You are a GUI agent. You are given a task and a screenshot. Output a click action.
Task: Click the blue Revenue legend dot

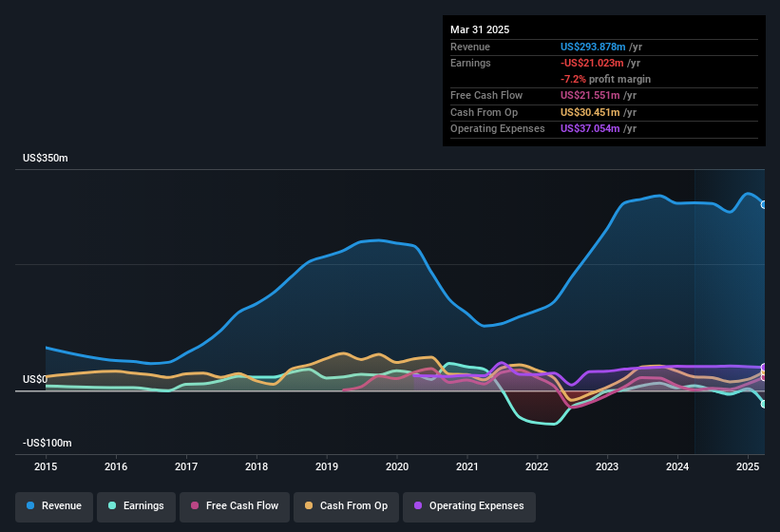[x=30, y=505]
